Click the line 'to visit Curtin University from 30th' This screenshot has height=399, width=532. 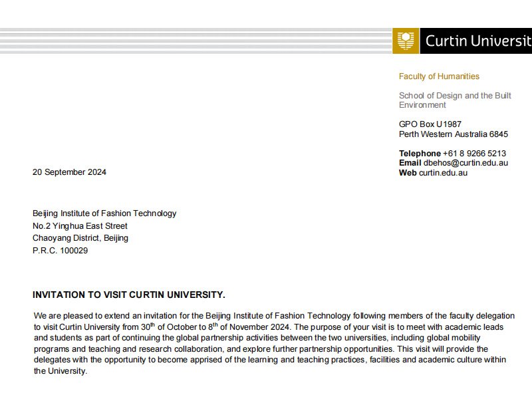(269, 327)
